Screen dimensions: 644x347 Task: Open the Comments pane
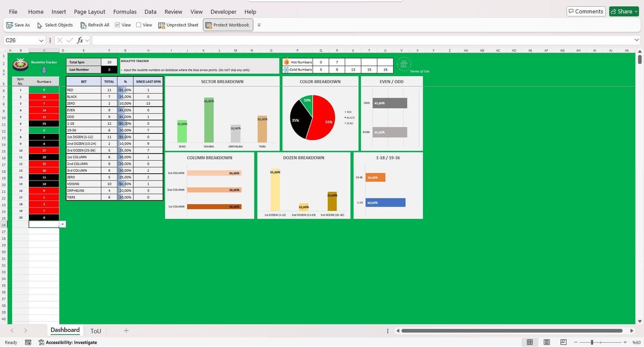(x=585, y=11)
